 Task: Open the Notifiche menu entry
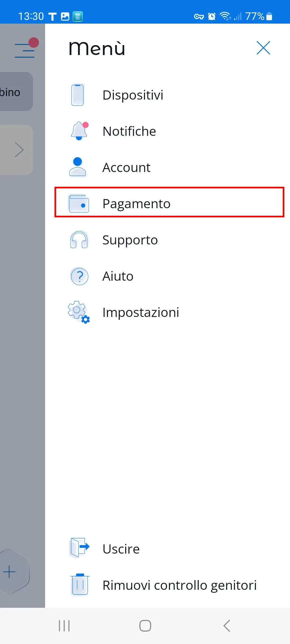click(x=129, y=131)
